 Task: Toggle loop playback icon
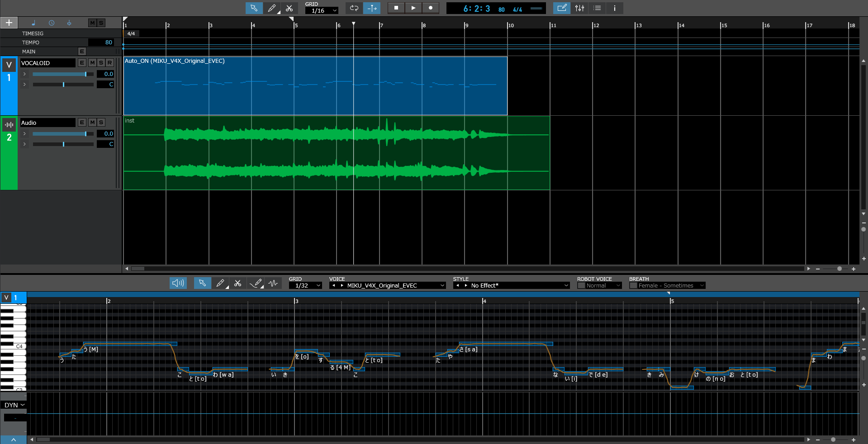354,8
